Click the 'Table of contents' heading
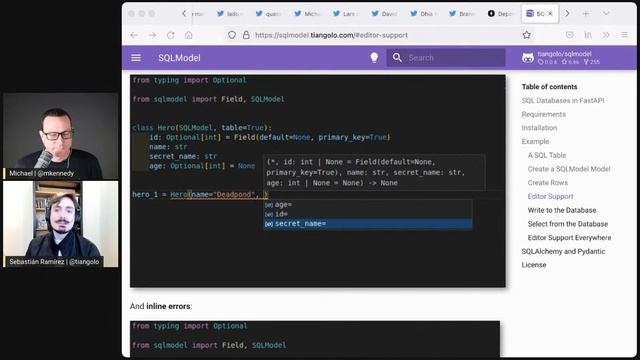This screenshot has width=640, height=360. tap(549, 87)
